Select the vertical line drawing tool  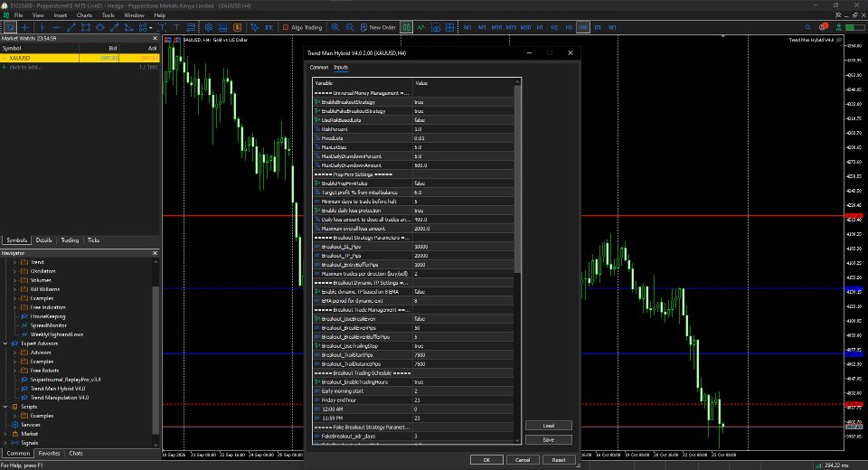click(x=42, y=27)
